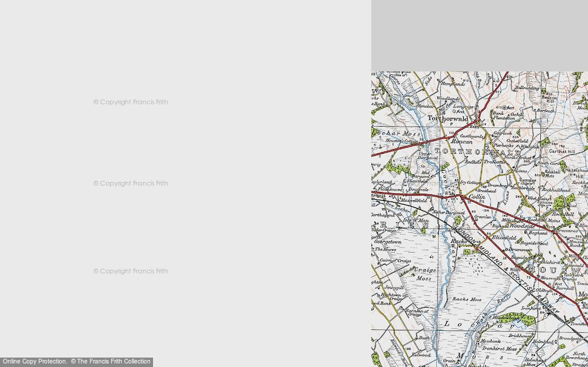588x367 pixels.
Task: Click the Carthat Hill label
Action: (562, 151)
